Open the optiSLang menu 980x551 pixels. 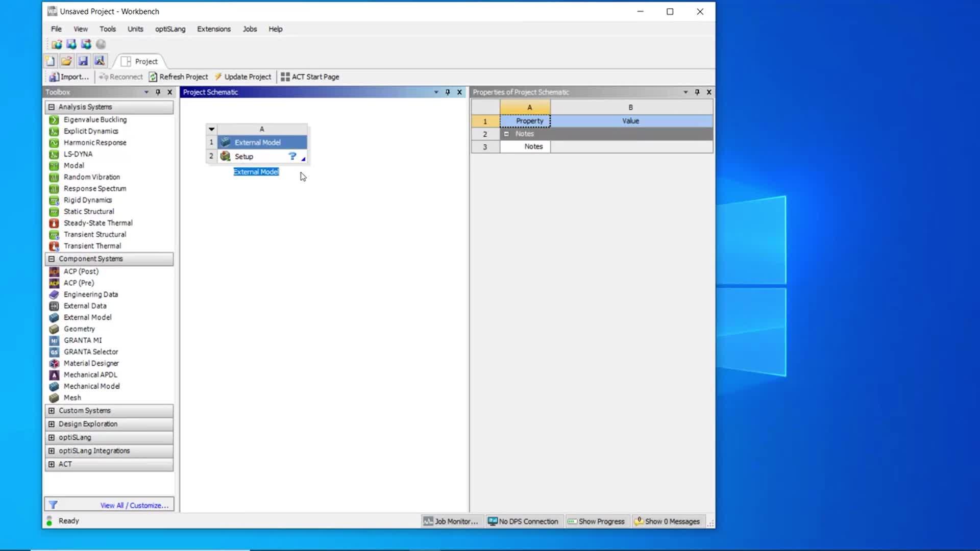170,29
